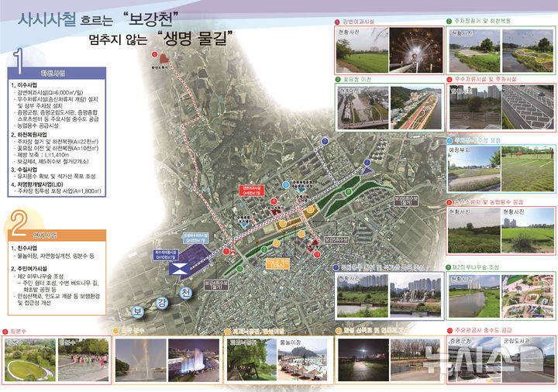Click the '3. 수질사업' heading
This screenshot has height=392, width=558.
[x=24, y=170]
